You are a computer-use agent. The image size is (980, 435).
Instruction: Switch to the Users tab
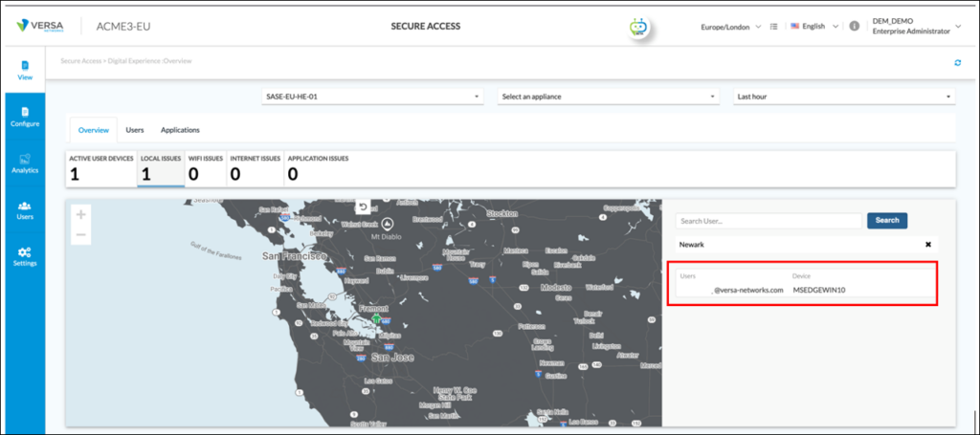pyautogui.click(x=135, y=130)
